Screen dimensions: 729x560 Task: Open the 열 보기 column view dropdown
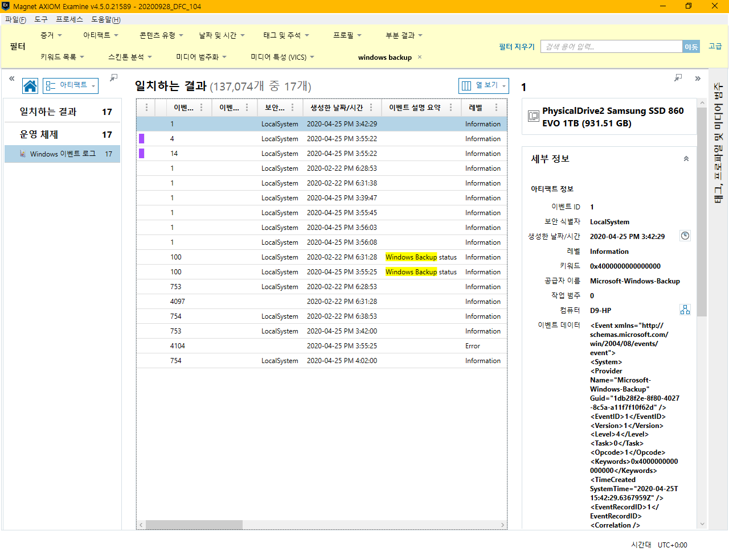pyautogui.click(x=484, y=85)
